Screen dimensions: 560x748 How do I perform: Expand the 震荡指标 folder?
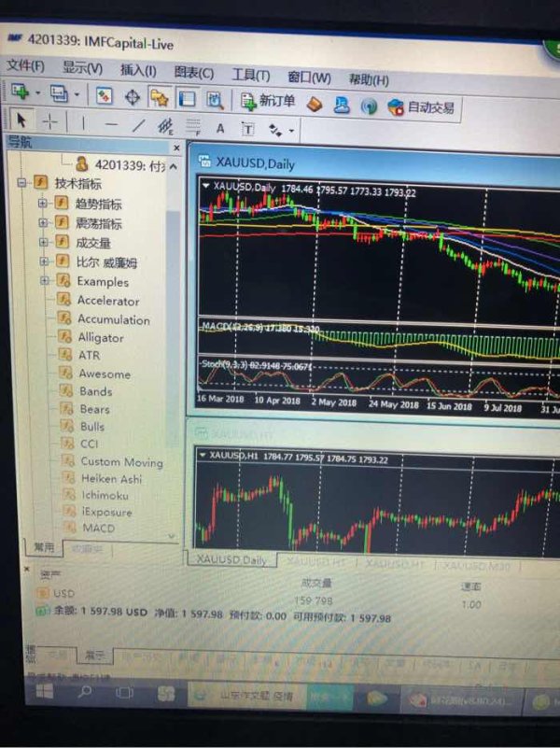pyautogui.click(x=43, y=223)
